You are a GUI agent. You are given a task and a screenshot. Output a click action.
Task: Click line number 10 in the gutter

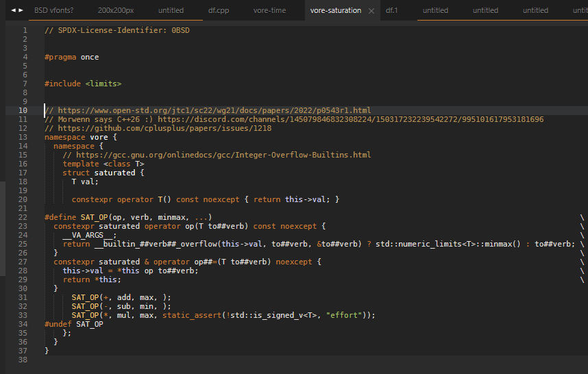tap(24, 110)
